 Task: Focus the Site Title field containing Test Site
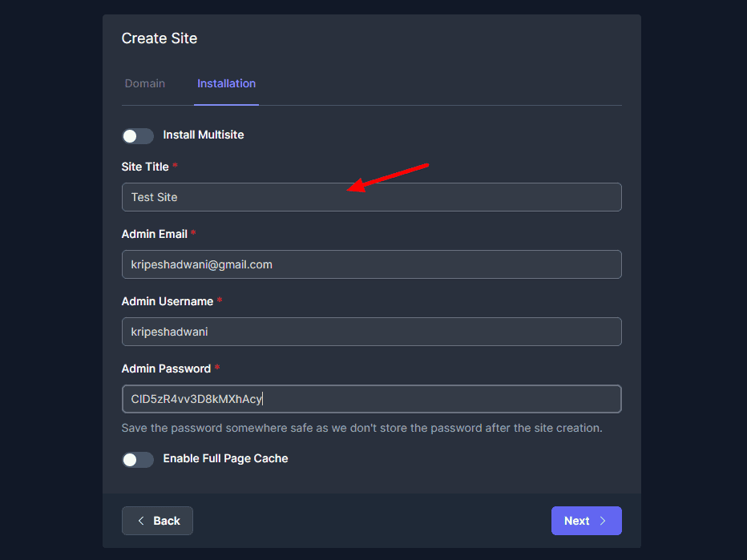pos(371,197)
